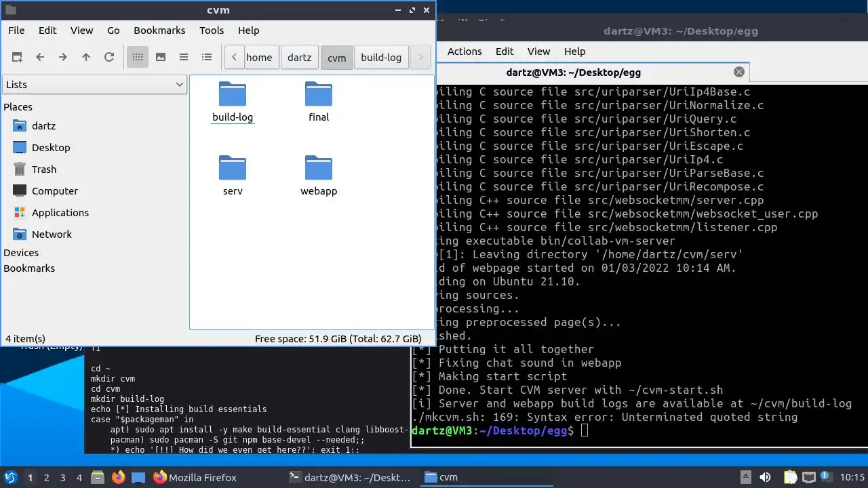The image size is (868, 488).
Task: Switch to thumbnail view mode
Action: point(161,58)
